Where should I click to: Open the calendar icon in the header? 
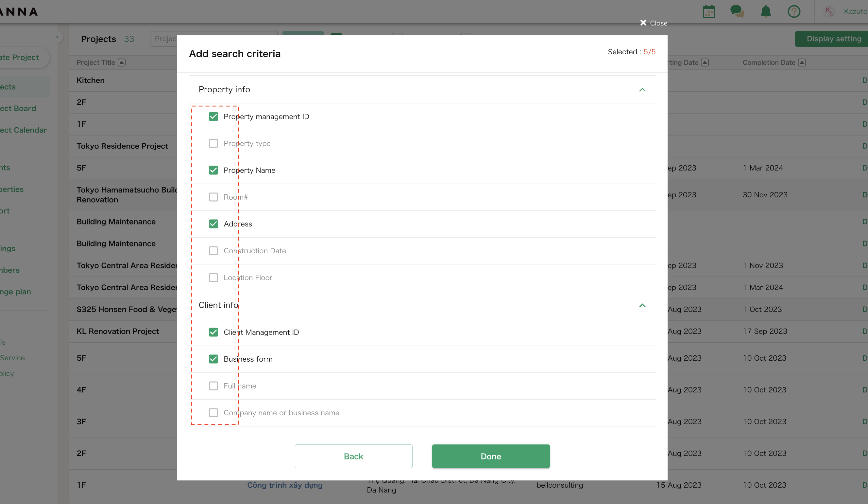coord(709,11)
